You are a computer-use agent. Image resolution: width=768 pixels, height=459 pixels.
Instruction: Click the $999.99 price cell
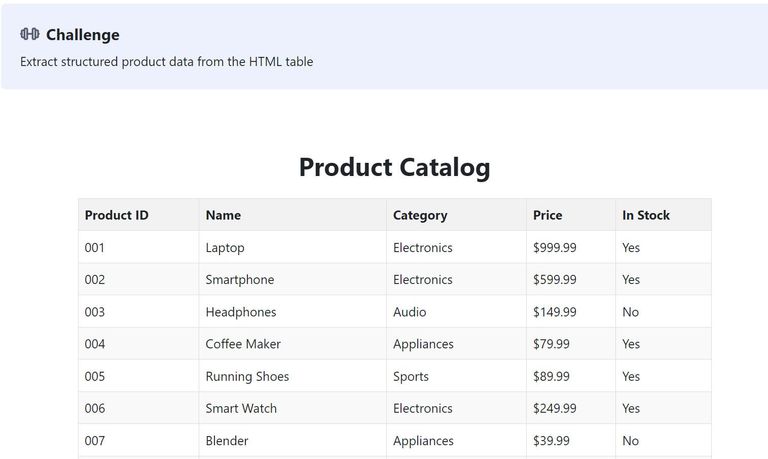coord(554,247)
